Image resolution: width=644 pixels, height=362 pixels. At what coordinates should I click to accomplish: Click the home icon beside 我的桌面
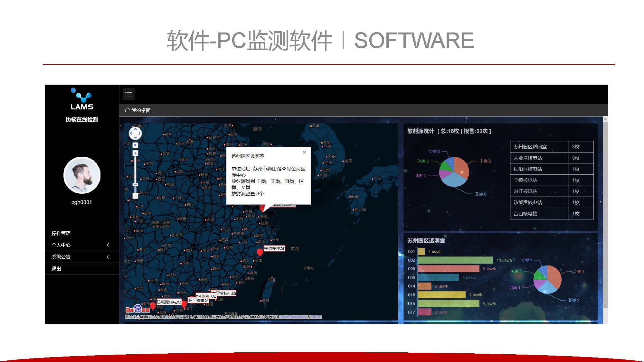point(127,110)
